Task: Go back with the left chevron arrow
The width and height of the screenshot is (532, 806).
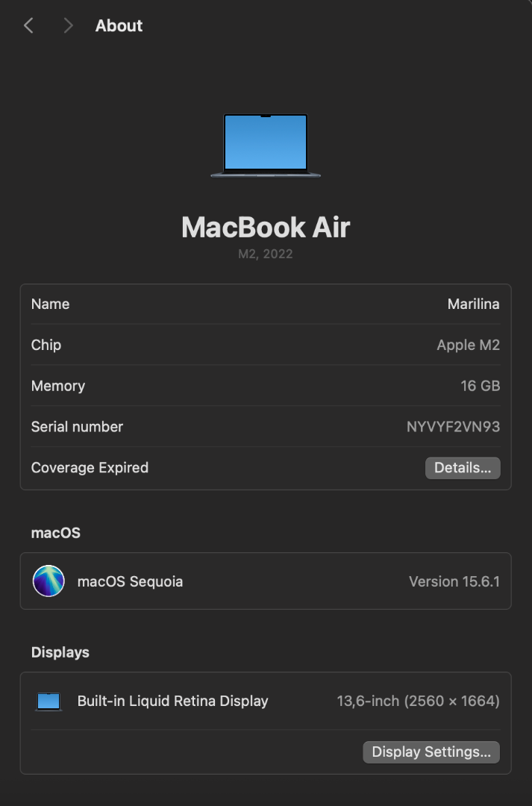Action: 28,25
